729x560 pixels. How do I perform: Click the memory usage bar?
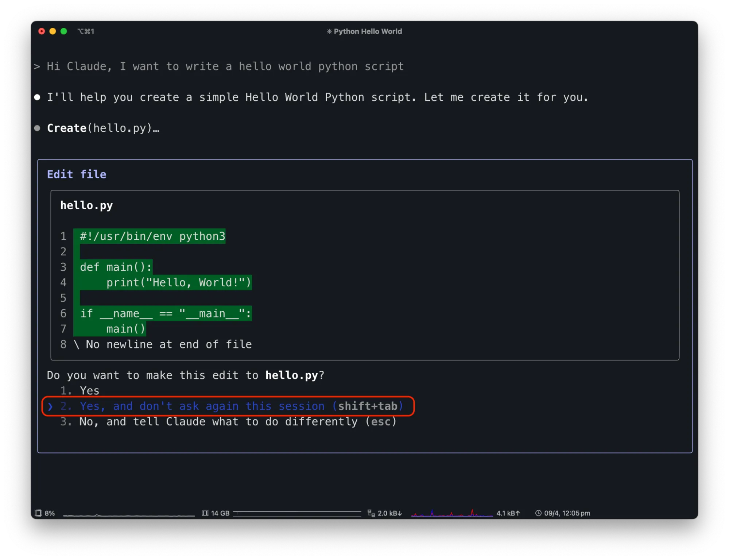pyautogui.click(x=297, y=513)
